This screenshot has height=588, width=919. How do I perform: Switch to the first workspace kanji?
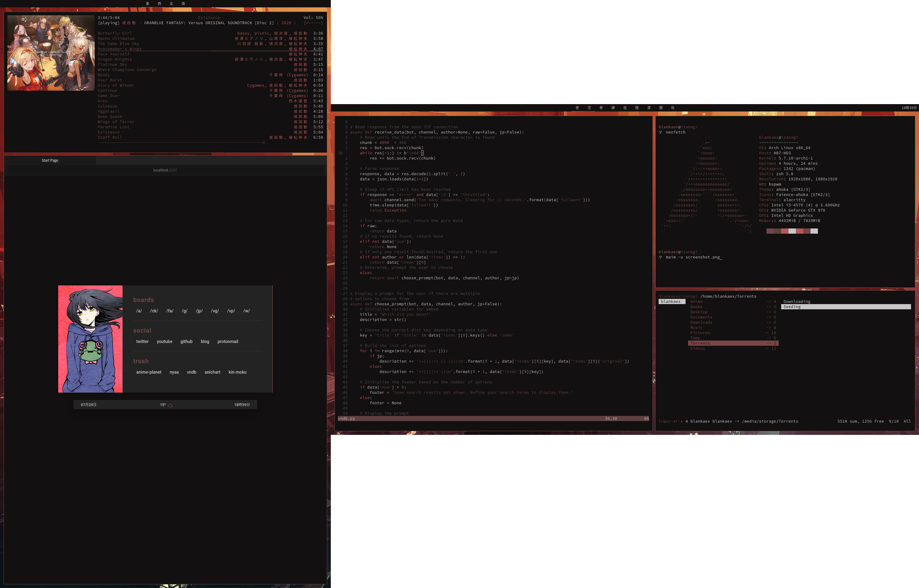pos(577,108)
